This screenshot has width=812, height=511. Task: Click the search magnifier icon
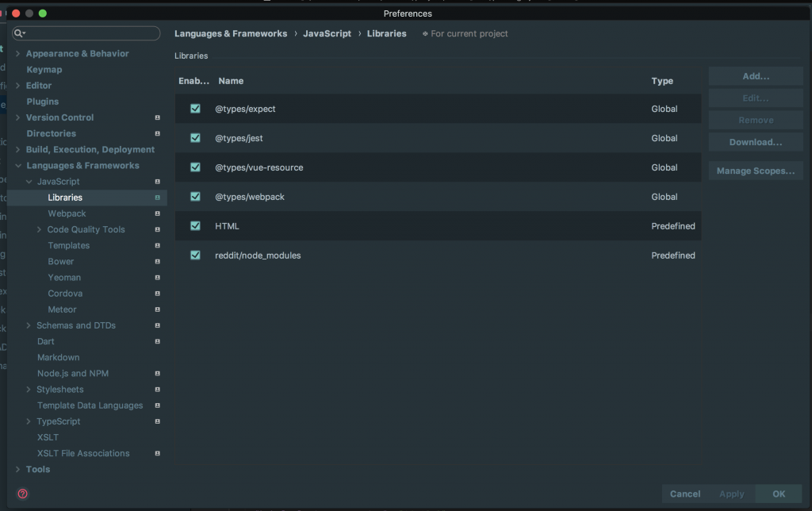click(19, 33)
